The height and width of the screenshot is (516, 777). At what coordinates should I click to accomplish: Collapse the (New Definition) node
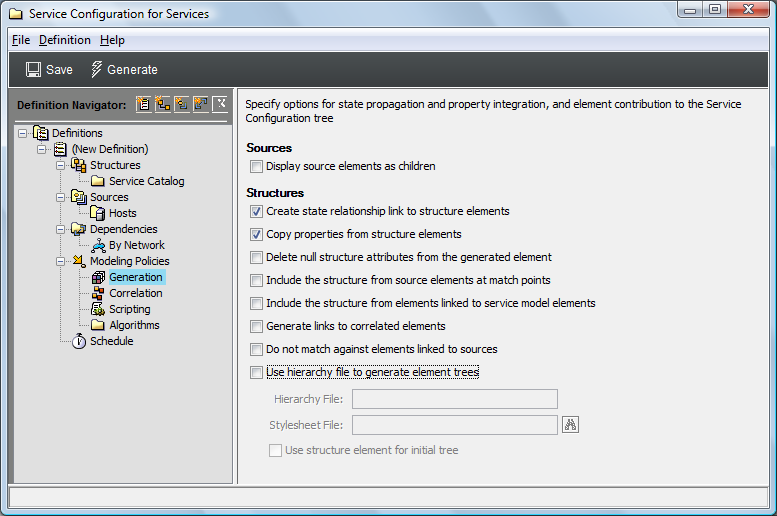(x=42, y=149)
